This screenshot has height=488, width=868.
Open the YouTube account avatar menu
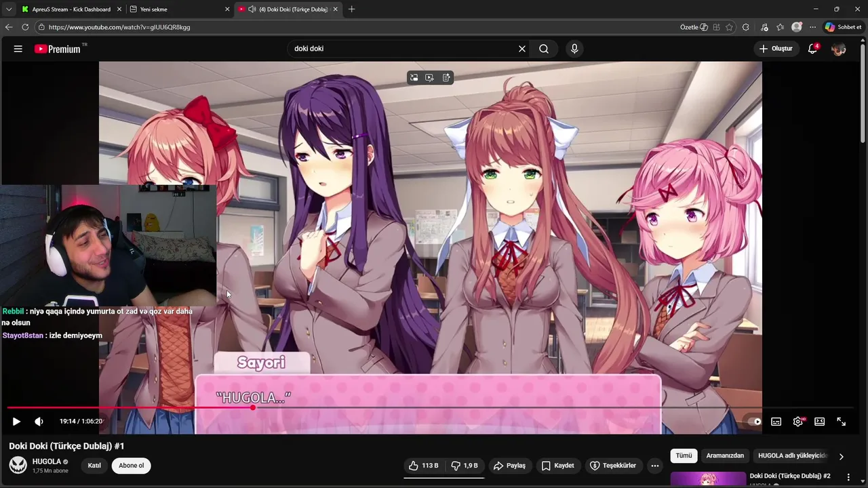pyautogui.click(x=839, y=49)
